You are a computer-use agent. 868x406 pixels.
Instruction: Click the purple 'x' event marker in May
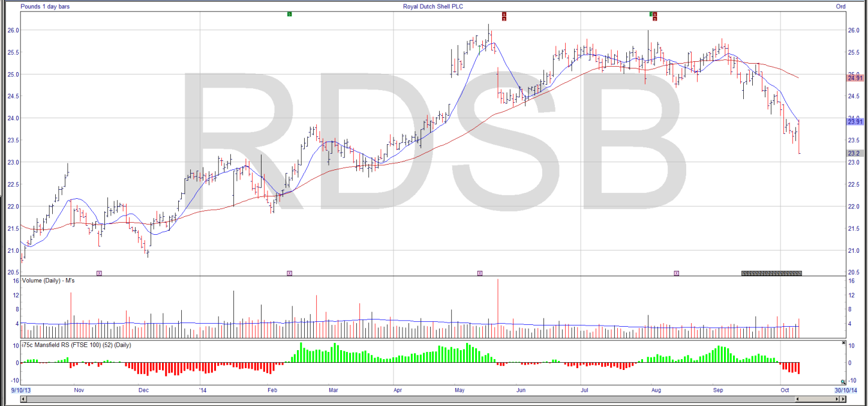(x=479, y=273)
